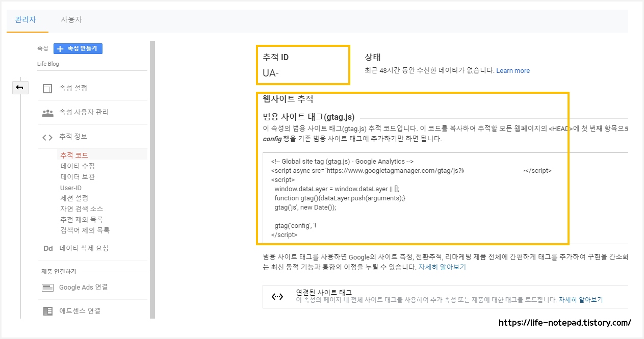Click the UA- tracking ID value
The height and width of the screenshot is (339, 644).
pyautogui.click(x=271, y=73)
